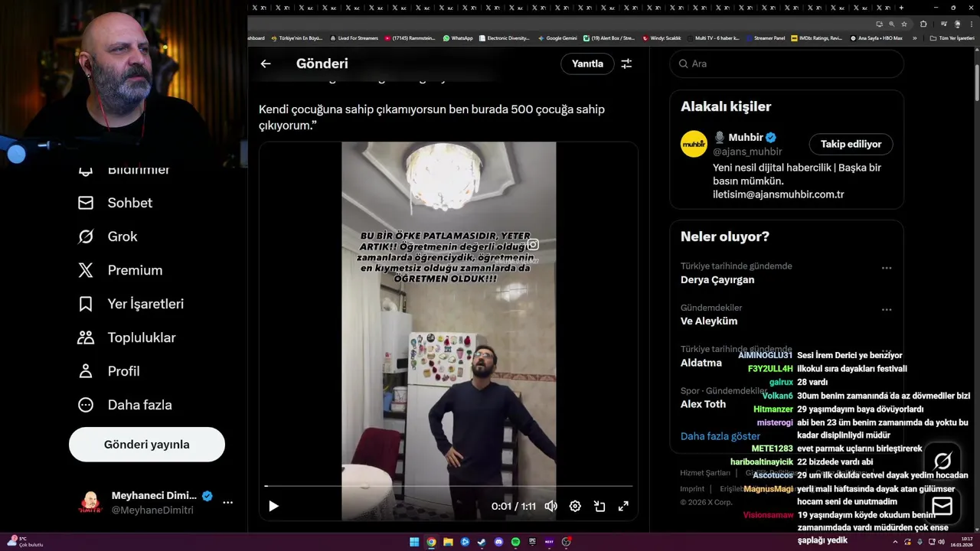This screenshot has width=980, height=551.
Task: Seek along the video progress bar
Action: [449, 486]
